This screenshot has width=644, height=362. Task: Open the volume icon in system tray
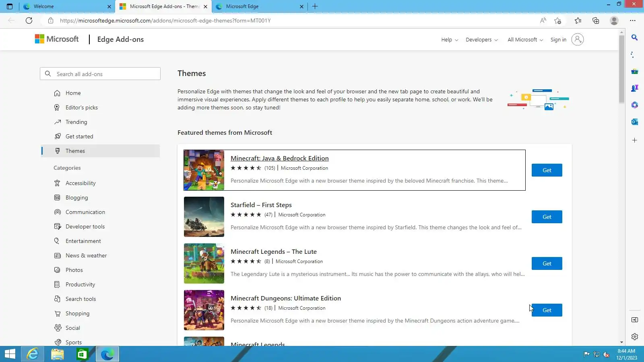point(606,354)
